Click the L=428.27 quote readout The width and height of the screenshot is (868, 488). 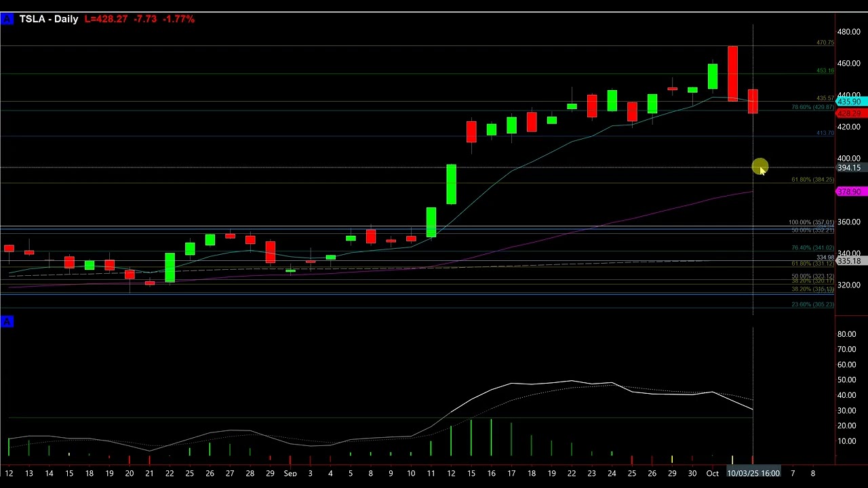point(106,18)
